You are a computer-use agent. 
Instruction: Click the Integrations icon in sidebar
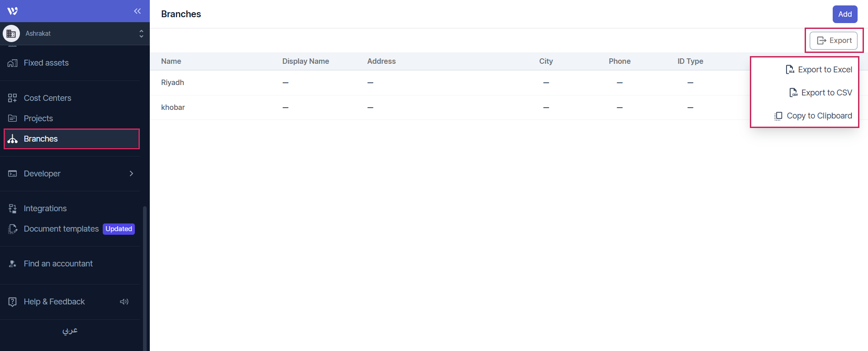click(x=13, y=209)
